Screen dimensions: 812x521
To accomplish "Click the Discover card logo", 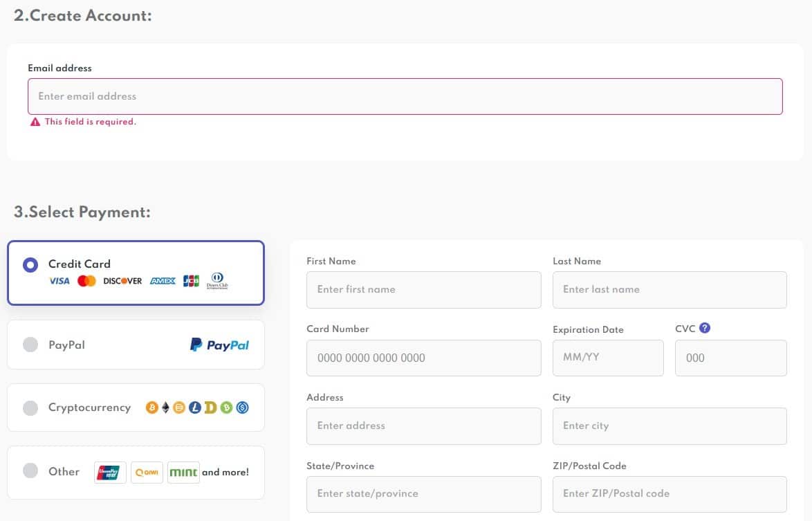I will click(122, 281).
